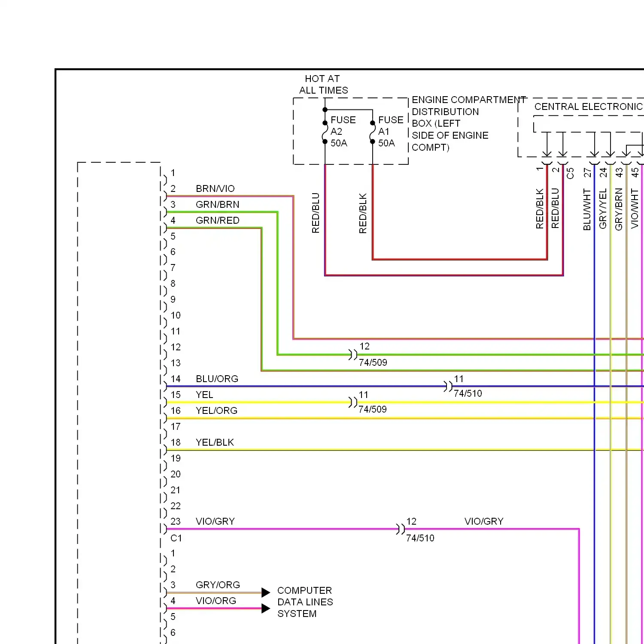The image size is (644, 644).
Task: Click pin number 10 on connector C1
Action: tap(176, 315)
